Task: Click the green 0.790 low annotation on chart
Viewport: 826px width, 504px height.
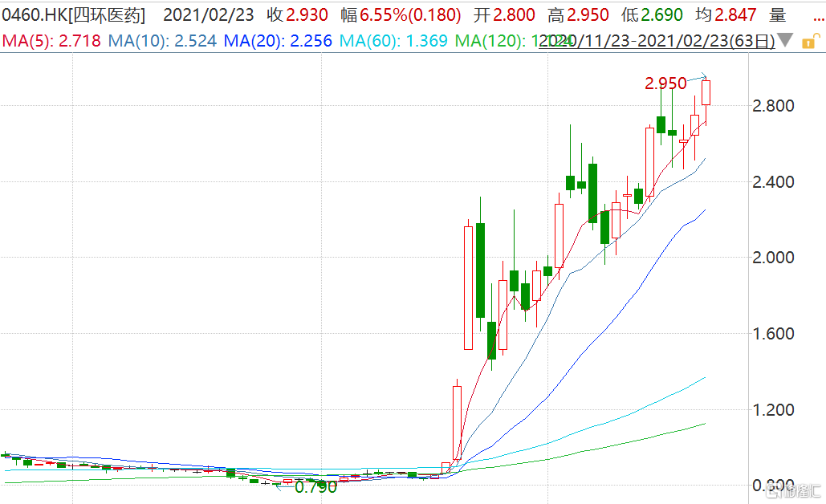Action: coord(315,487)
